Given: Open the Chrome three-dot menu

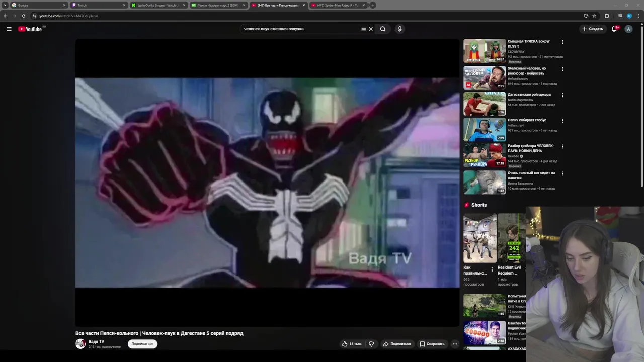Looking at the screenshot, I should 638,16.
